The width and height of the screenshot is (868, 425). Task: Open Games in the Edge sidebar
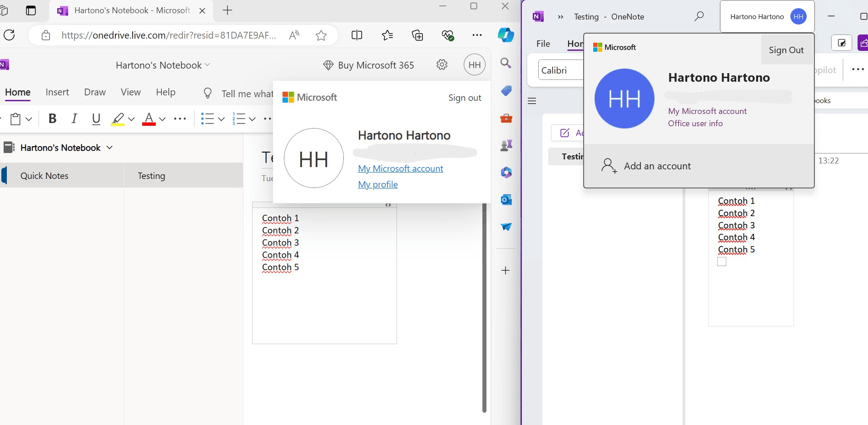(x=506, y=145)
